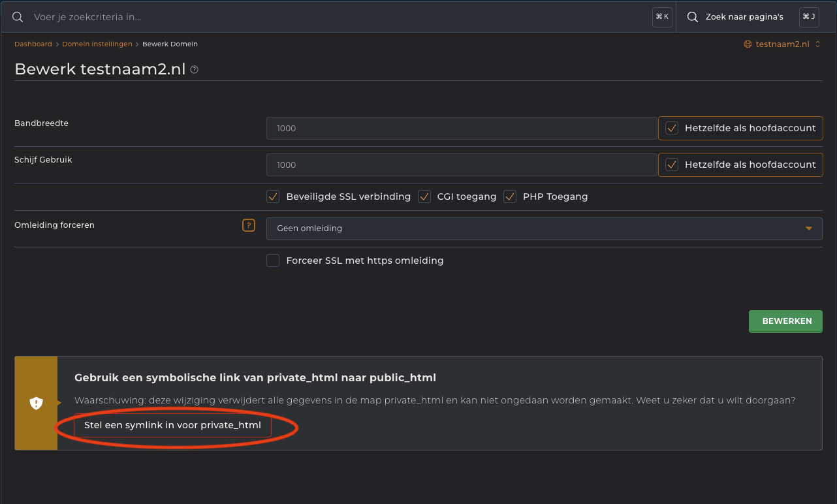This screenshot has width=837, height=504.
Task: Click the ⌘J shortcut badge
Action: (x=809, y=17)
